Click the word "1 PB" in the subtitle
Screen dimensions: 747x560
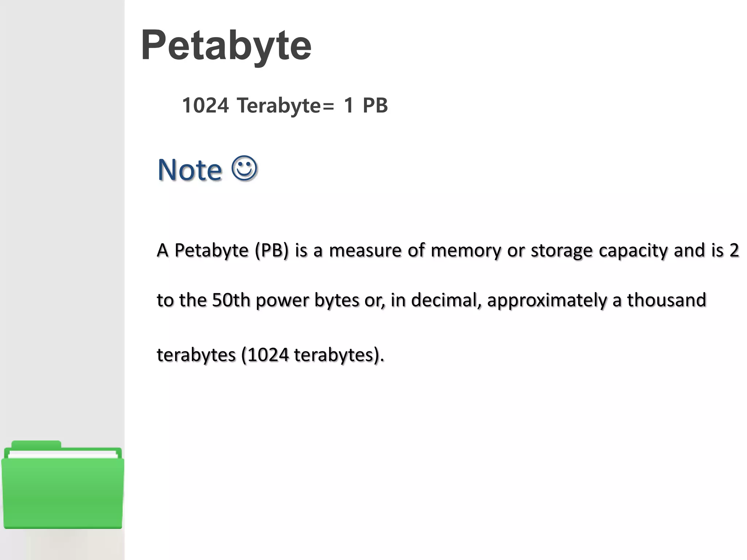tap(365, 105)
